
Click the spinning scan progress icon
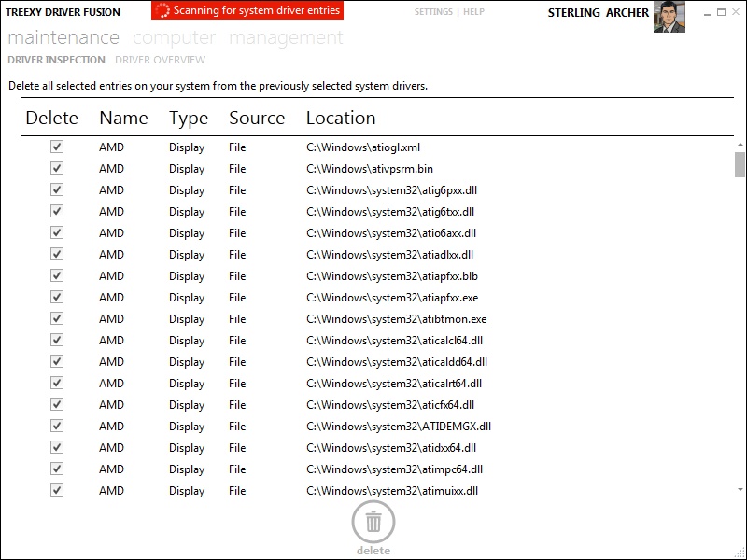point(162,11)
